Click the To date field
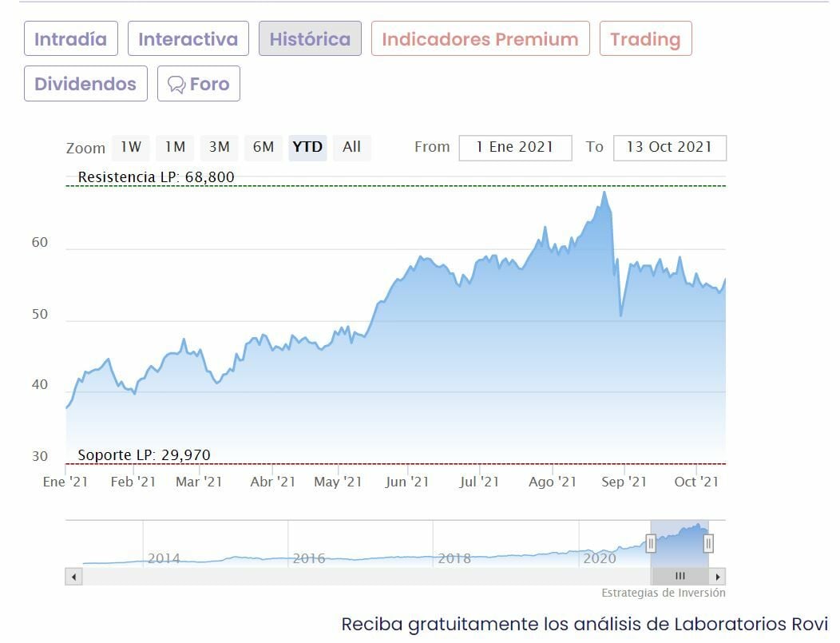840x643 pixels. (669, 148)
